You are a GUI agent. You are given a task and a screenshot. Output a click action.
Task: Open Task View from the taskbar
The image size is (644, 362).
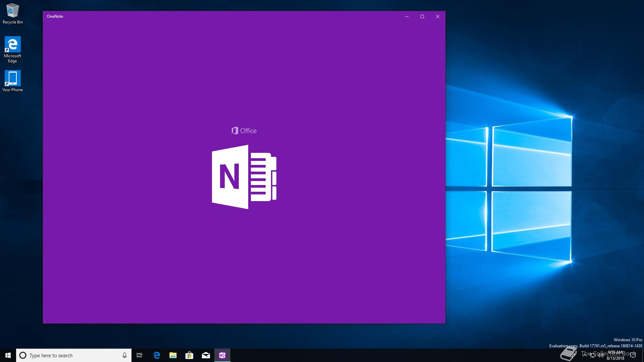(x=140, y=355)
